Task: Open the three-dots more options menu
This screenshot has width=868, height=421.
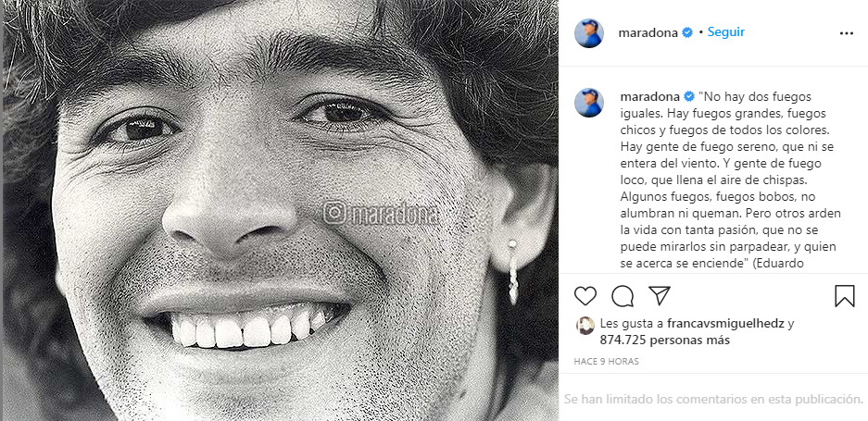Action: point(847,33)
